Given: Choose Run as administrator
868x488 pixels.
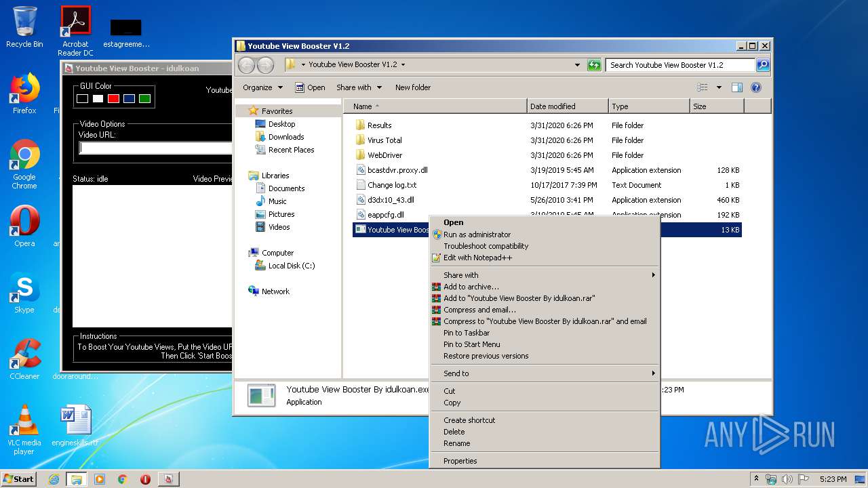Looking at the screenshot, I should coord(545,235).
